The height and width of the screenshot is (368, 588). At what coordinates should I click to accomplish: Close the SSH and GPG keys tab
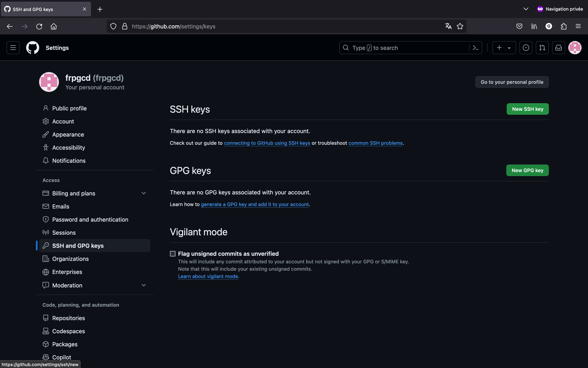pos(85,9)
